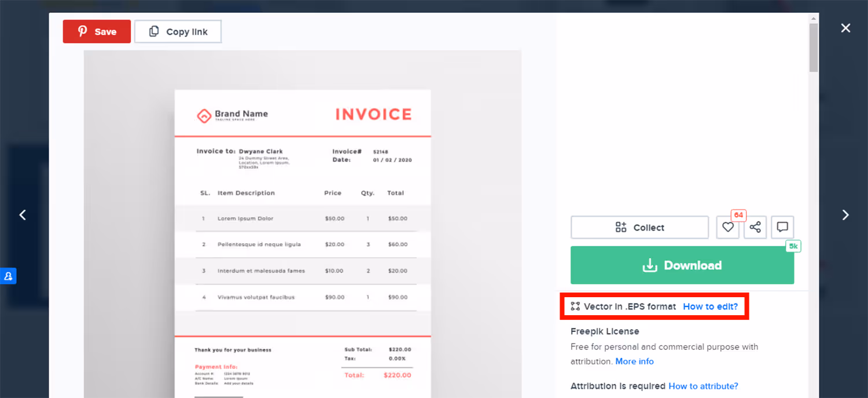Click the Copy link icon
The image size is (868, 398).
coord(153,31)
